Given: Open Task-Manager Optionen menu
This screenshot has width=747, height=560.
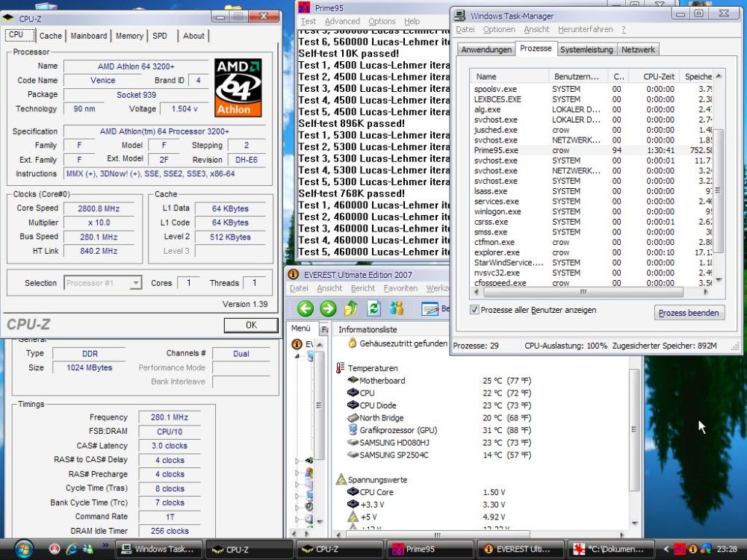Looking at the screenshot, I should coord(499,30).
